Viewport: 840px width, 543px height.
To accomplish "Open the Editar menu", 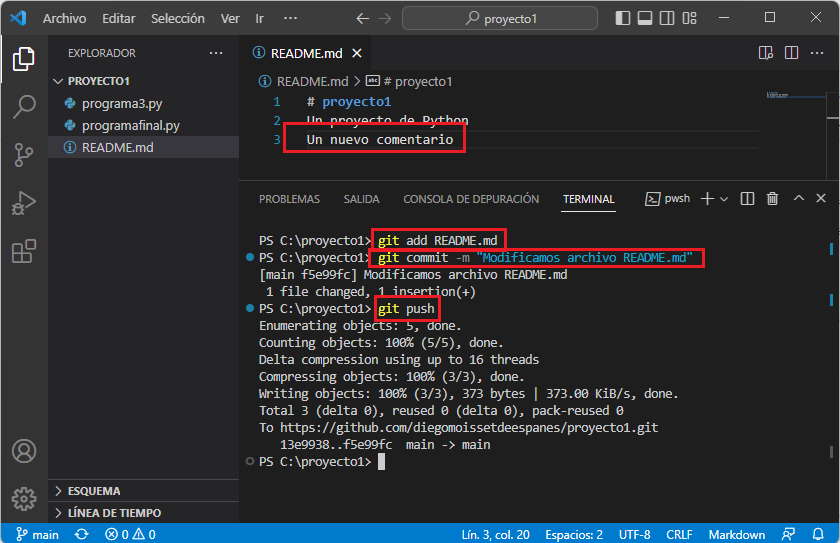I will 118,18.
